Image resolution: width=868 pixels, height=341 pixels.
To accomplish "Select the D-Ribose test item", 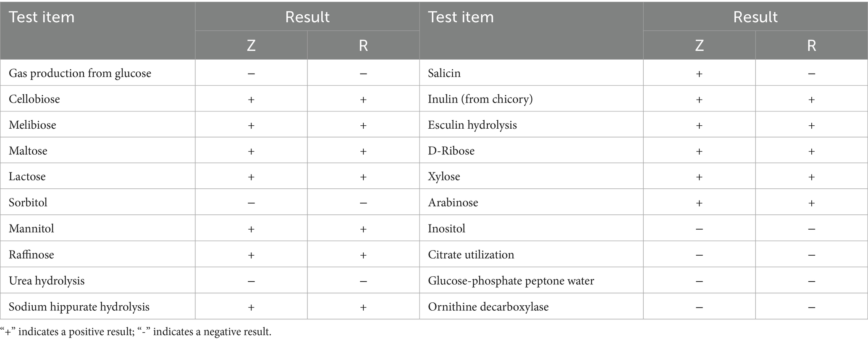I will click(451, 151).
